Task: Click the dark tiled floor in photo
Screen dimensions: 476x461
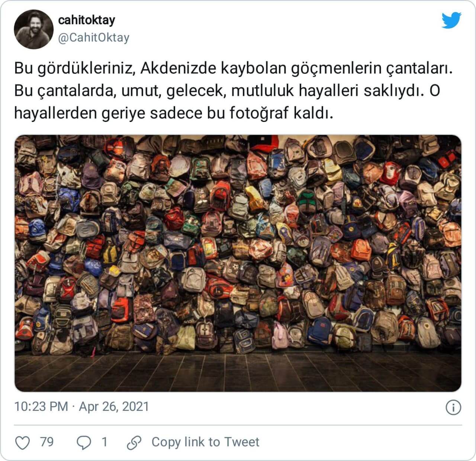Action: tap(238, 372)
